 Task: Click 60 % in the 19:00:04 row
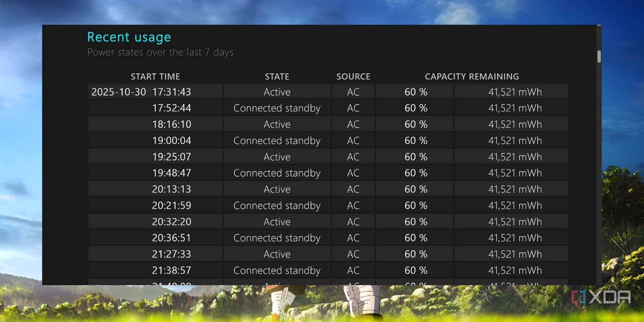tap(415, 140)
